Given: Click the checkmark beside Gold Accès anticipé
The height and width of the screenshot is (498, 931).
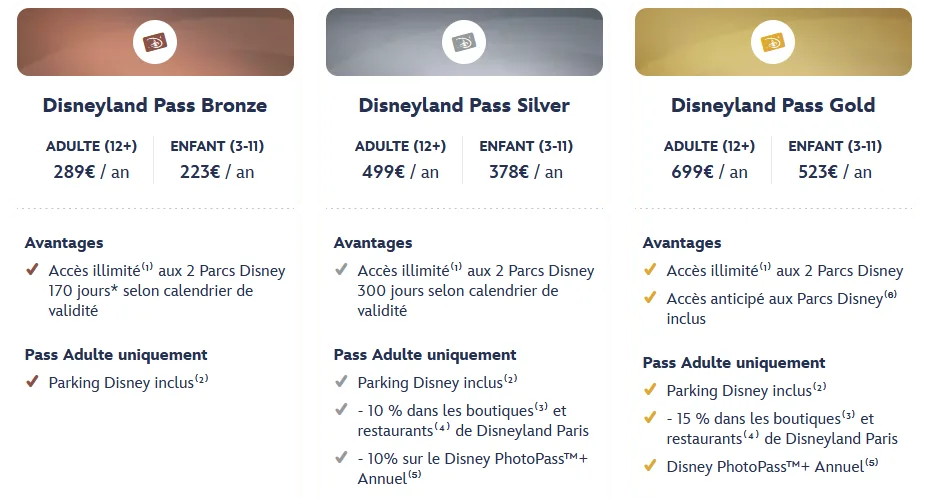Looking at the screenshot, I should (x=650, y=298).
